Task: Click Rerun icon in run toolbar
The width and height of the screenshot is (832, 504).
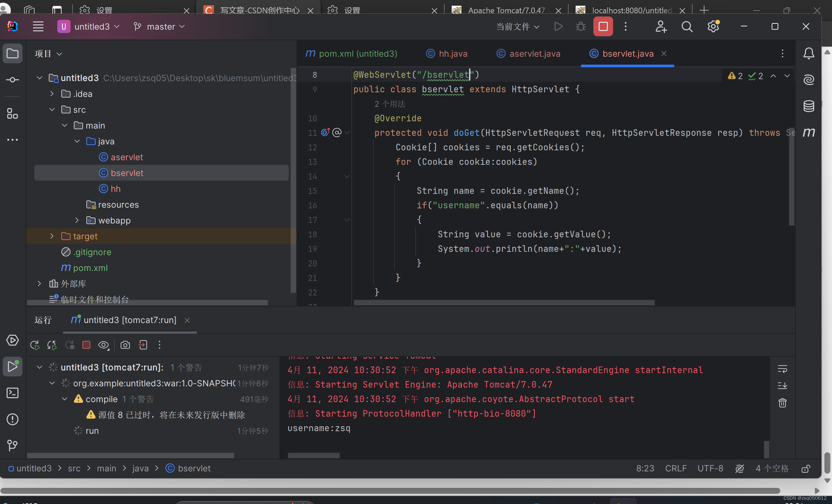Action: point(35,345)
